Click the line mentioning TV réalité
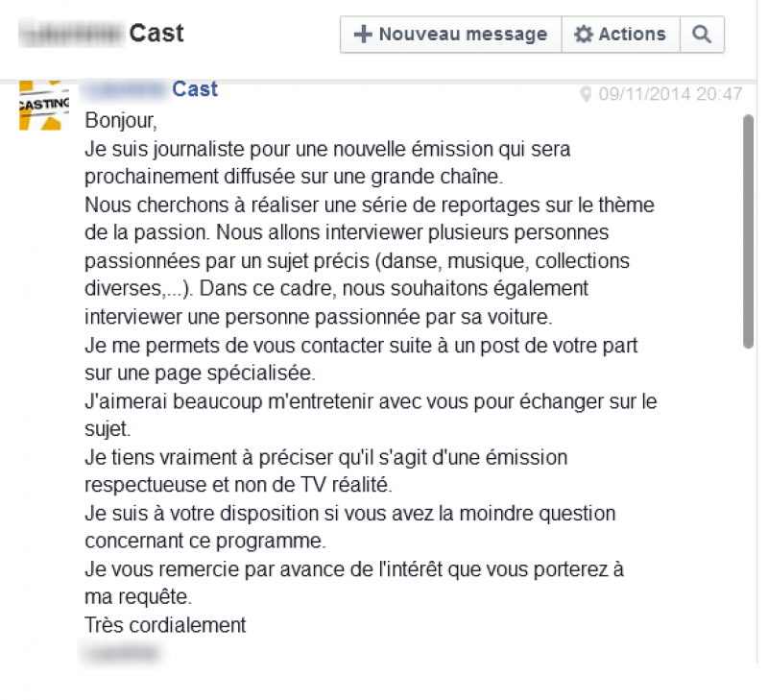This screenshot has height=700, width=768. tap(238, 485)
